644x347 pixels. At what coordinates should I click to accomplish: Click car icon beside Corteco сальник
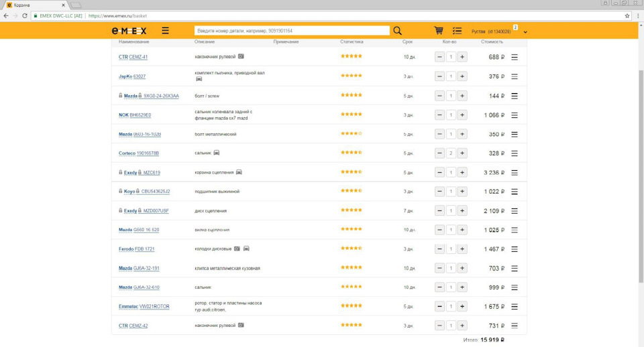tap(217, 153)
